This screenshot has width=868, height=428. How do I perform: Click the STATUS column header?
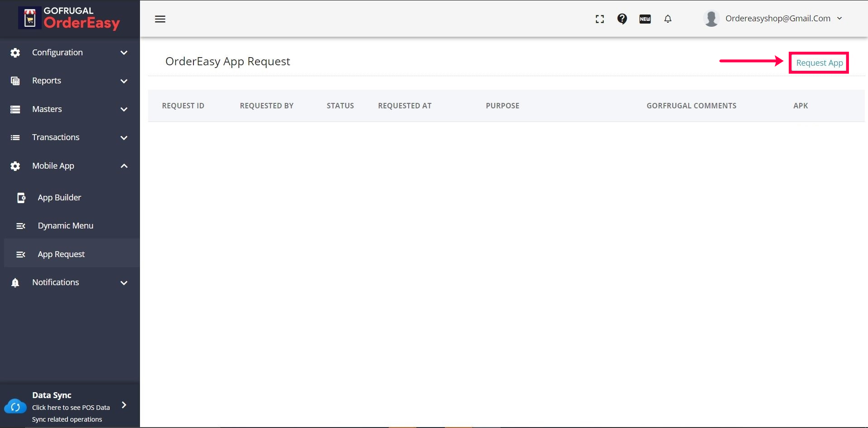click(340, 106)
